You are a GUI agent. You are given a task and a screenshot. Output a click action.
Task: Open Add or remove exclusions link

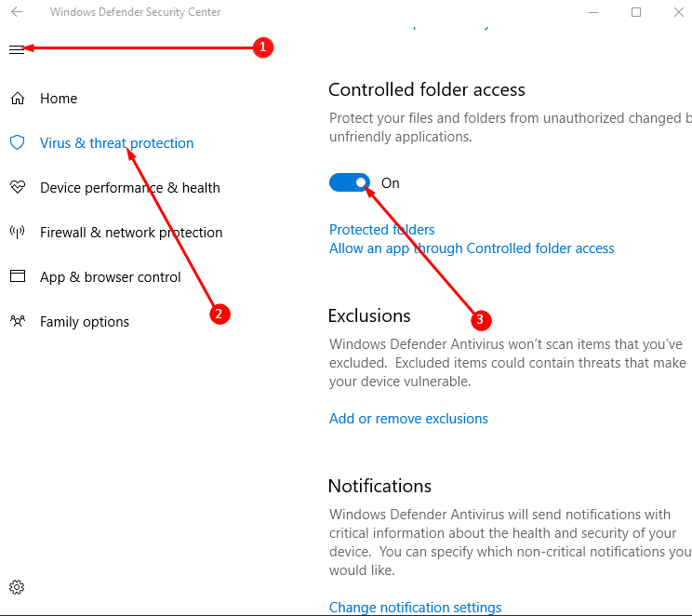408,419
